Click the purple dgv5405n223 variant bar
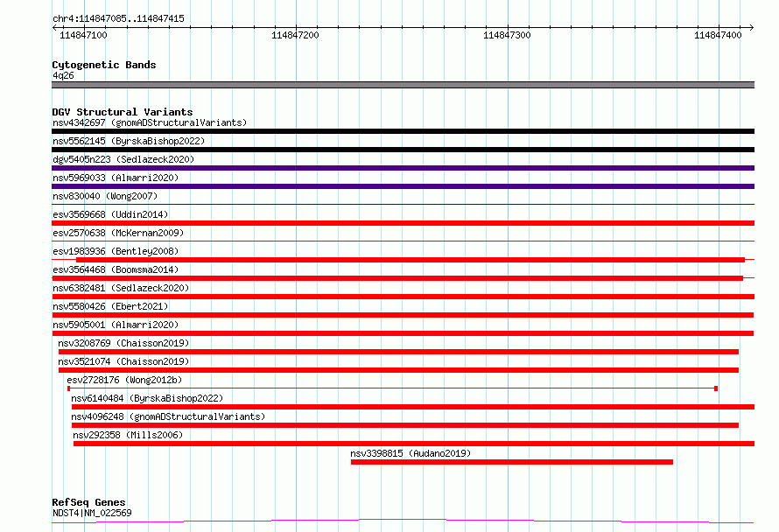Image resolution: width=779 pixels, height=532 pixels. click(x=403, y=168)
